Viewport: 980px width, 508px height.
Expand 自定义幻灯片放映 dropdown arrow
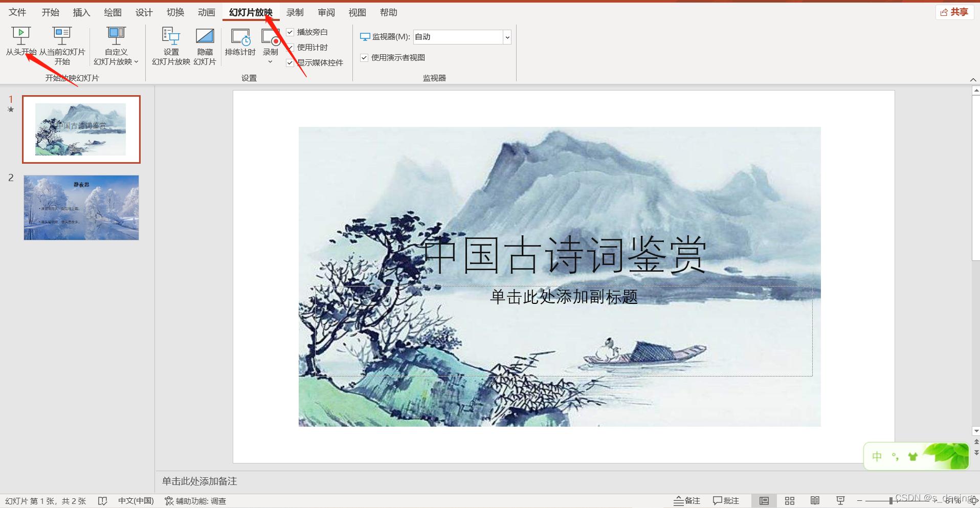136,61
